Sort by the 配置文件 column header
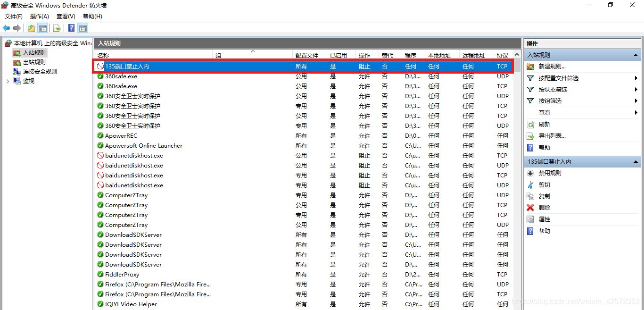 (x=309, y=55)
